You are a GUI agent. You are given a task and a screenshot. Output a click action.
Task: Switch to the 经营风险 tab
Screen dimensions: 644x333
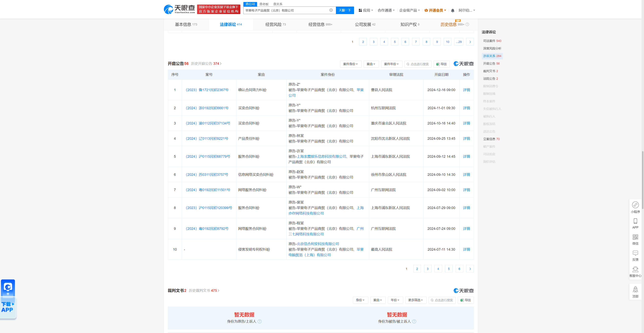(x=276, y=24)
